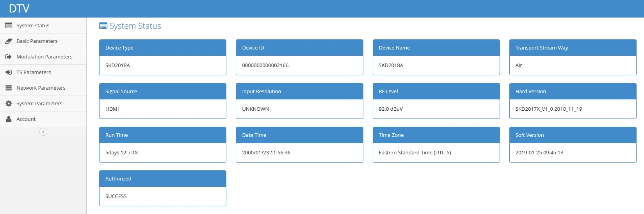Click the Account user icon
Viewport: 644px width, 214px height.
9,119
